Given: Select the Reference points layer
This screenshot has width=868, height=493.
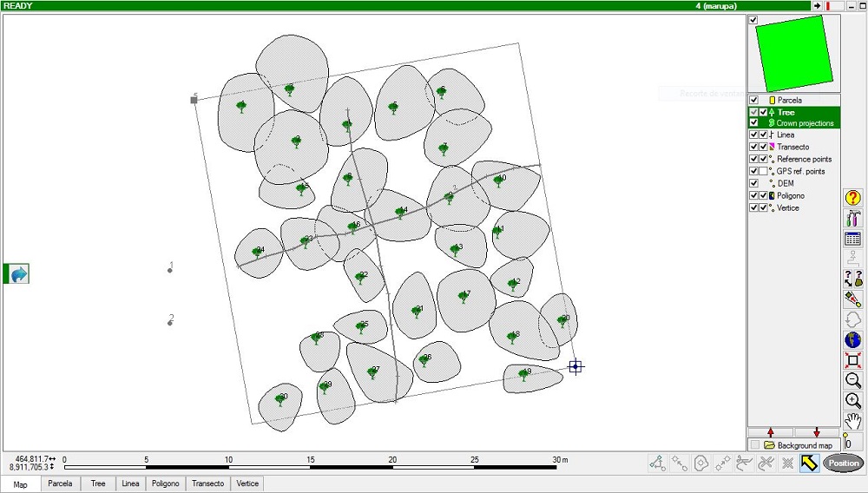Looking at the screenshot, I should click(x=804, y=159).
